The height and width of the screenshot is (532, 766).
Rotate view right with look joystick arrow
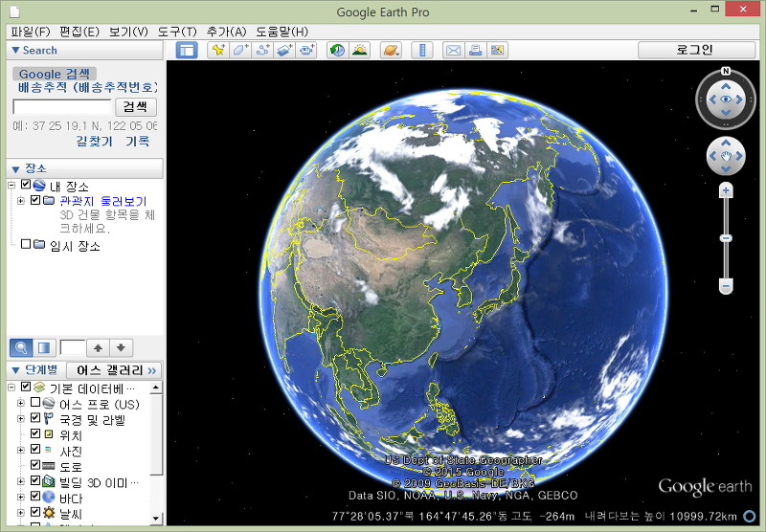click(739, 100)
